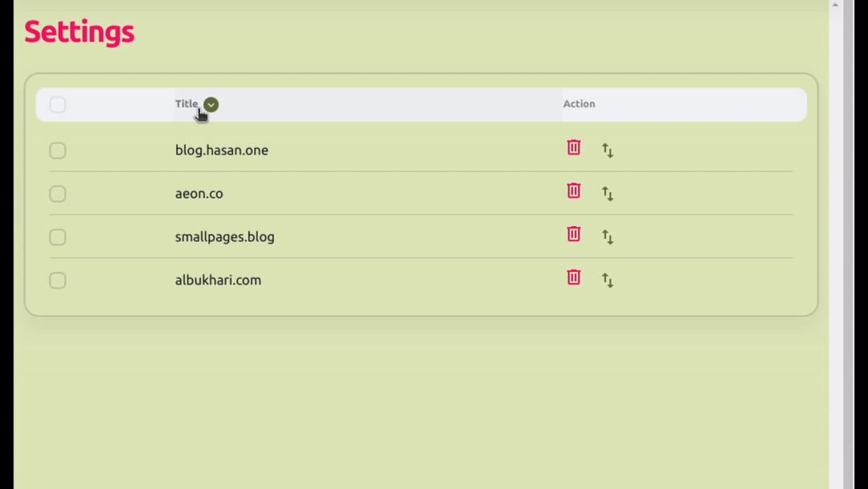
Task: Open the Title column sort chevron
Action: (x=211, y=105)
